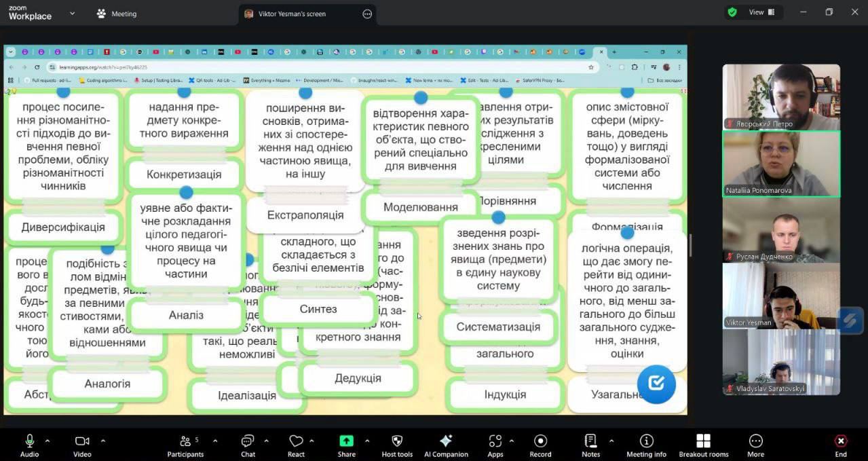Click the blue checkmark verify button
868x461 pixels.
coord(656,384)
